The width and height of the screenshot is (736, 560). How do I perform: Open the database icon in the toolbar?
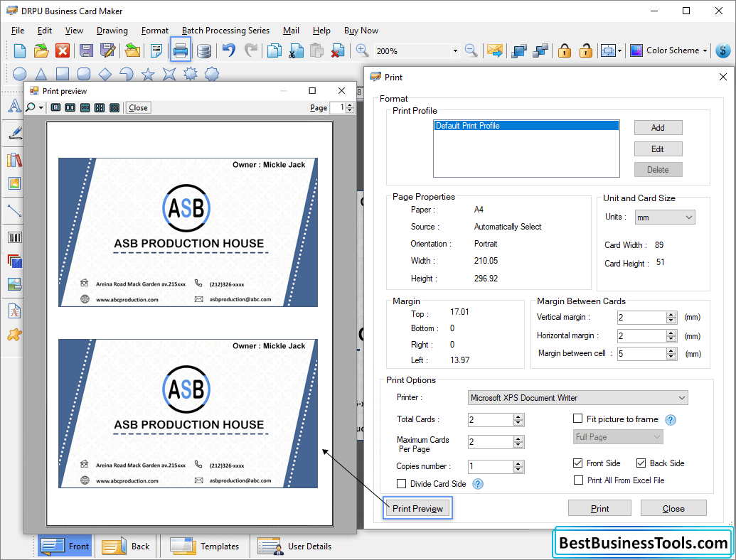203,50
